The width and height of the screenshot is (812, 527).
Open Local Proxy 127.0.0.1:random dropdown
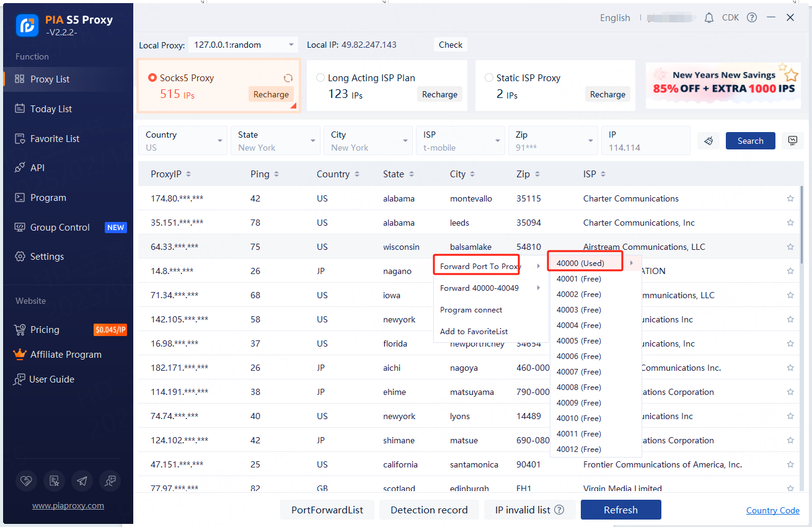(244, 45)
